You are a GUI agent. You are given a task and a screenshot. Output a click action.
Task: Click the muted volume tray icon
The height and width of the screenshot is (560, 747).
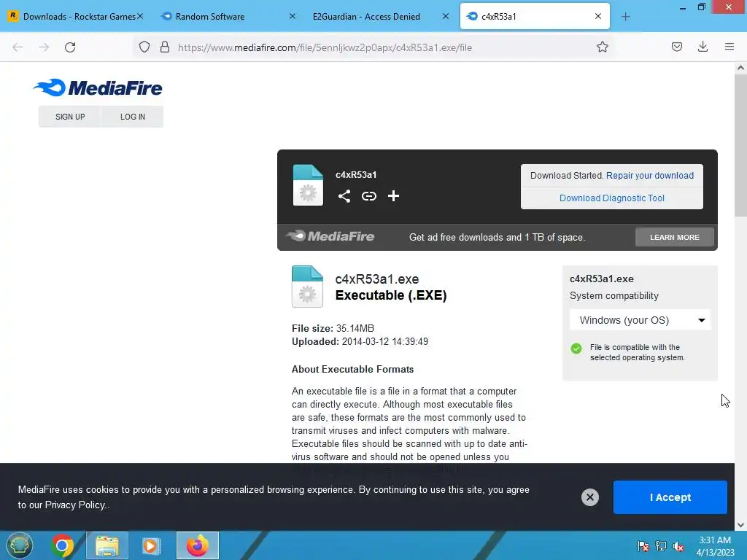pyautogui.click(x=678, y=546)
